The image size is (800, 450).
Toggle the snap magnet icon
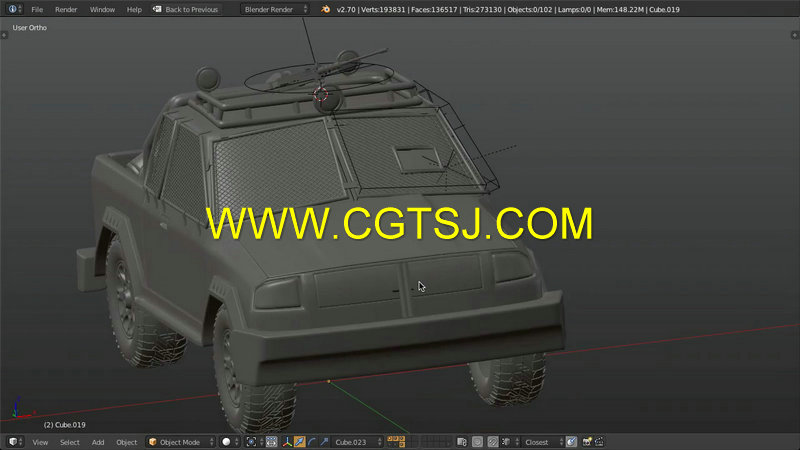coord(492,442)
